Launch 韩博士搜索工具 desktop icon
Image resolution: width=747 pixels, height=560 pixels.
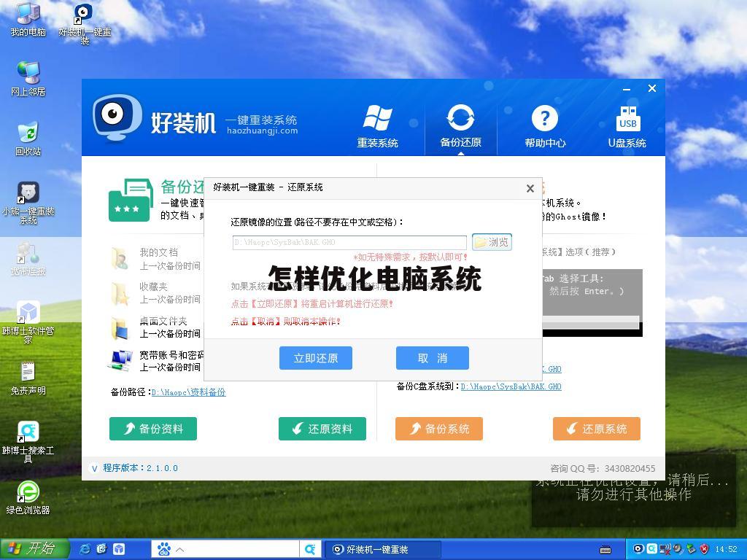pos(28,443)
